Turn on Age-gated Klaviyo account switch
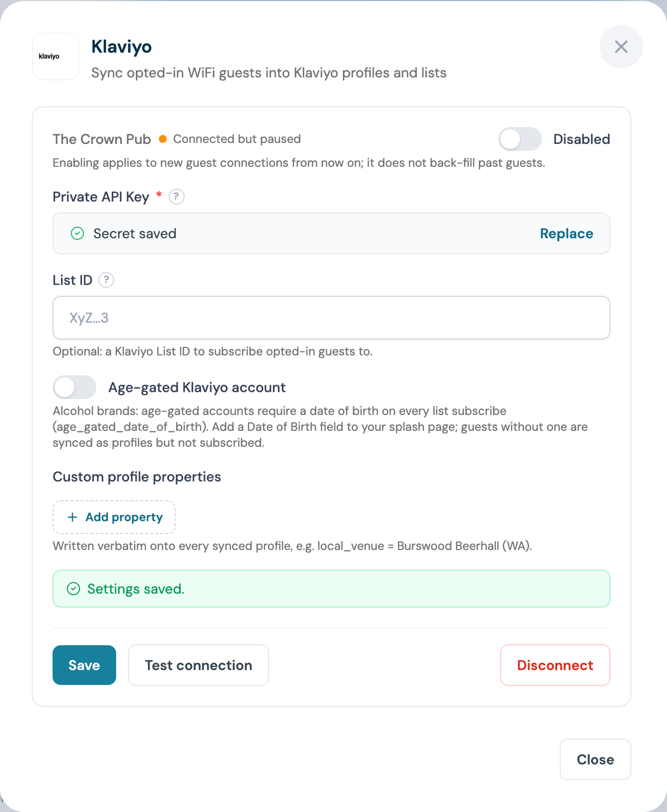This screenshot has height=812, width=667. (74, 387)
